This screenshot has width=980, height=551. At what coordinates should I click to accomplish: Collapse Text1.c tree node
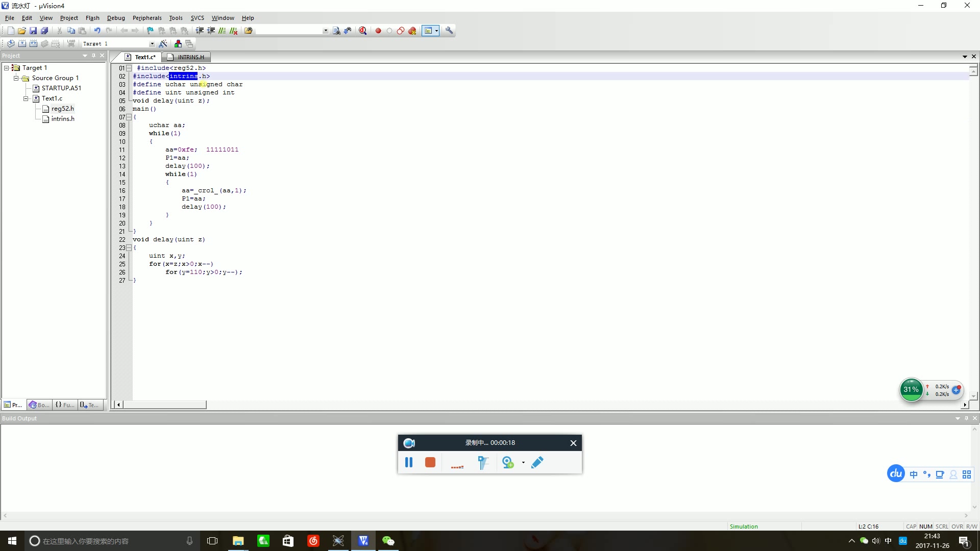(x=26, y=98)
